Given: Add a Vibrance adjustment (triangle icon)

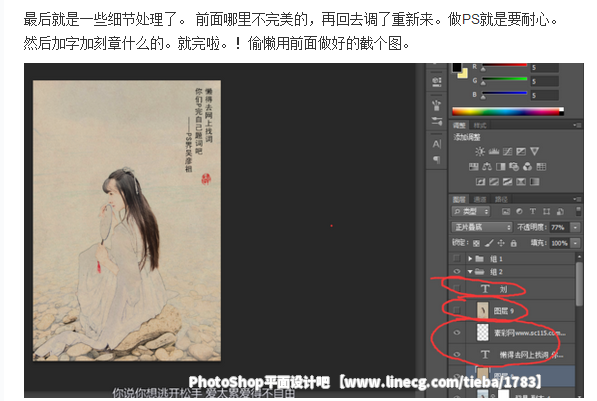Looking at the screenshot, I should 535,152.
